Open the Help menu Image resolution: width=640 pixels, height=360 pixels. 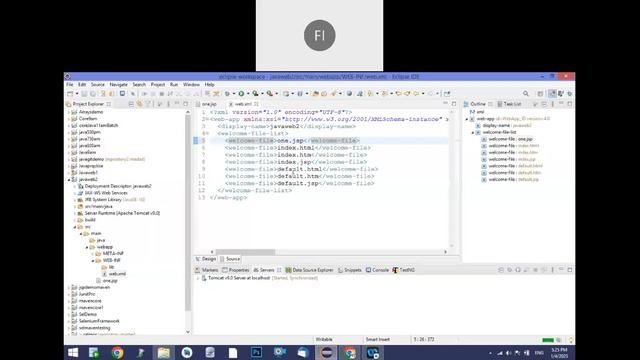(209, 84)
